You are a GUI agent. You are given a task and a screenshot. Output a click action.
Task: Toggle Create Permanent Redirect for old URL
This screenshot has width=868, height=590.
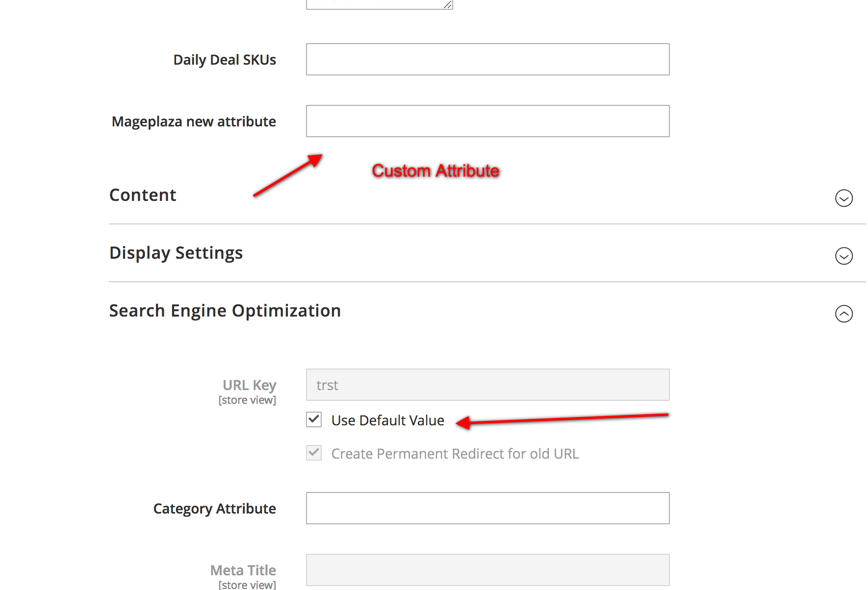click(x=313, y=453)
